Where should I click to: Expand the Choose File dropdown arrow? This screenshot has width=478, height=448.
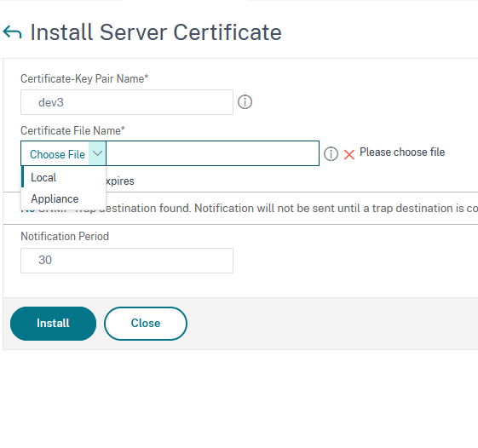click(97, 153)
